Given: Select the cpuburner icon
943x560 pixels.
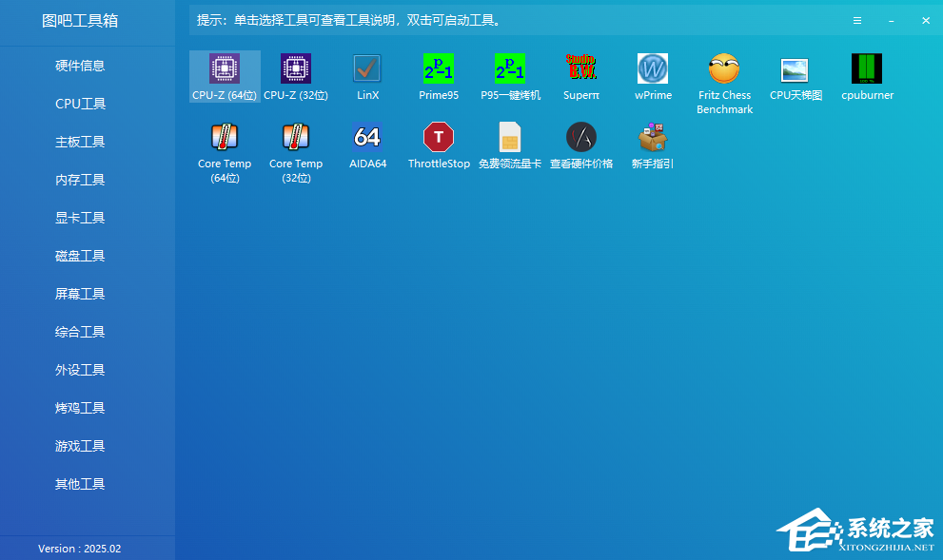Looking at the screenshot, I should 867,69.
